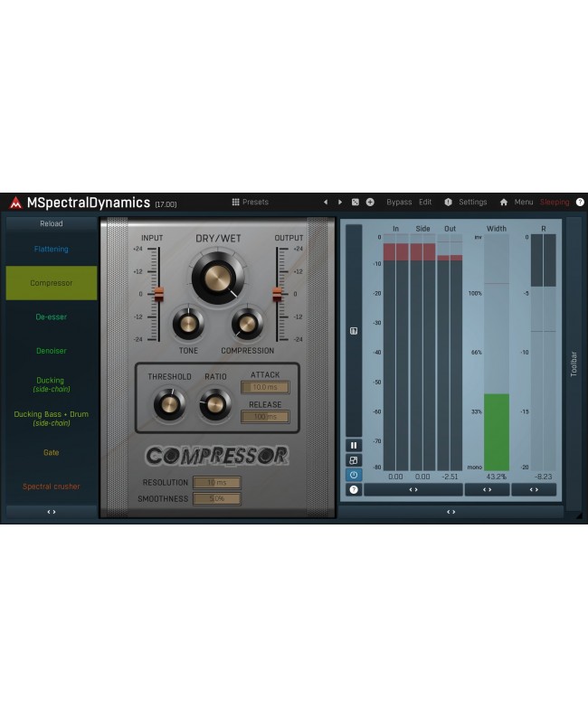
Task: Open the help question mark in title bar
Action: click(580, 202)
